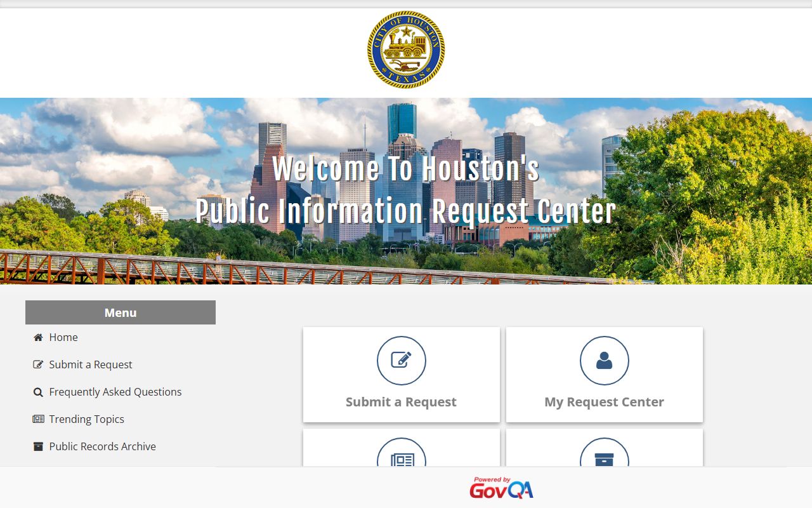This screenshot has width=812, height=508.
Task: Click the archive box icon beside Public Records Archive
Action: [38, 446]
